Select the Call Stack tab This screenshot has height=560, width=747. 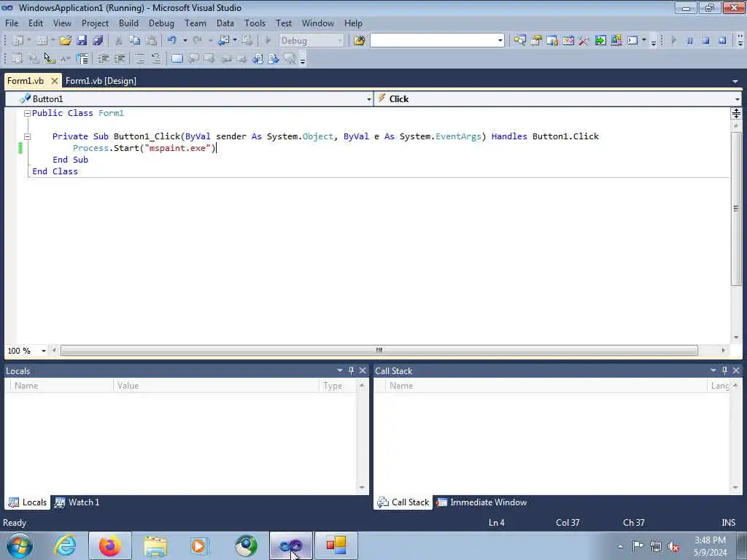(403, 502)
